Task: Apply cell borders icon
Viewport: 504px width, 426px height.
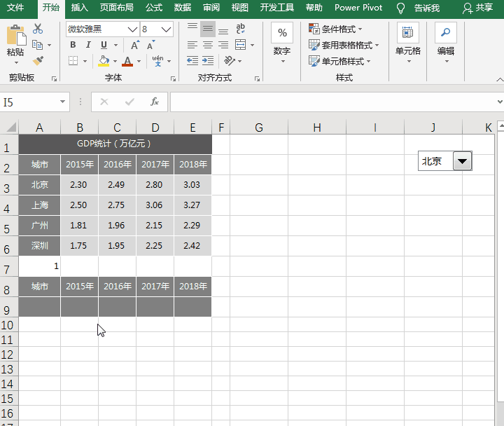Action: click(x=73, y=60)
